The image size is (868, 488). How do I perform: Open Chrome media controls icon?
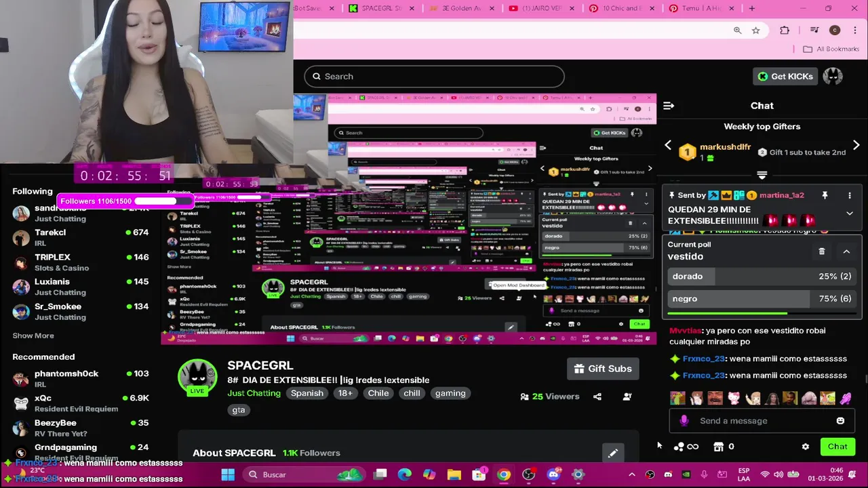tap(814, 30)
